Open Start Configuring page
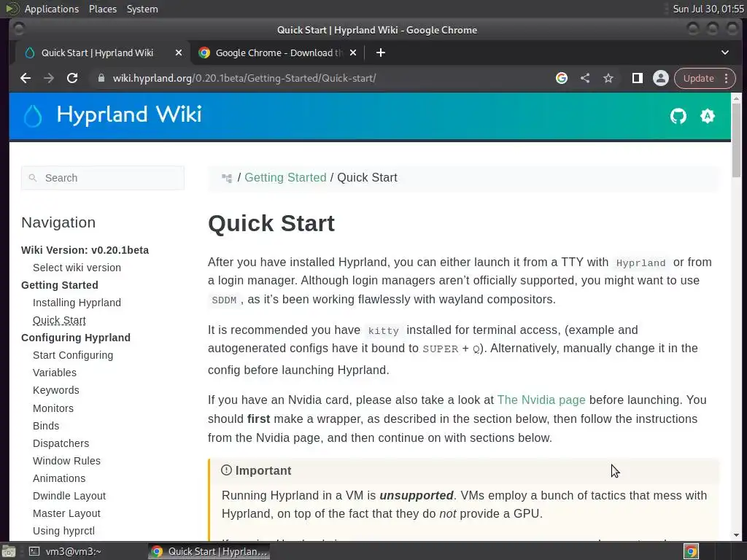Viewport: 747px width, 560px height. click(73, 355)
